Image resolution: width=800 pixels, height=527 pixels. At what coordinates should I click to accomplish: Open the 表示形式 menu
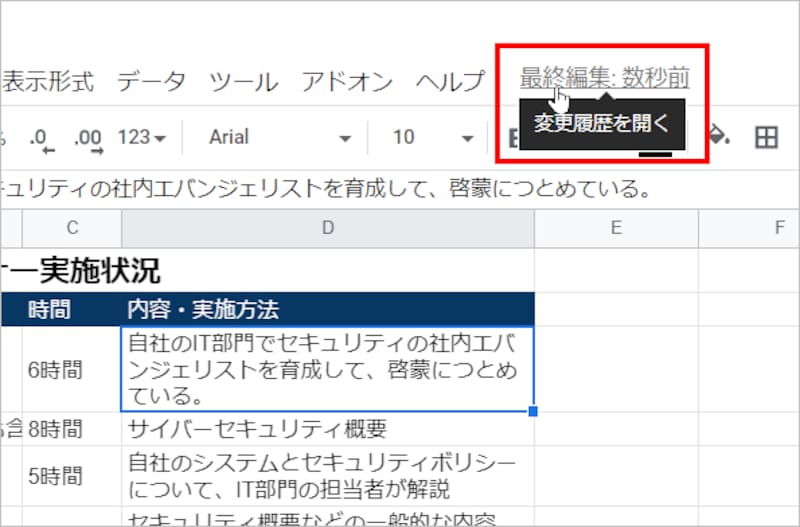pos(48,82)
